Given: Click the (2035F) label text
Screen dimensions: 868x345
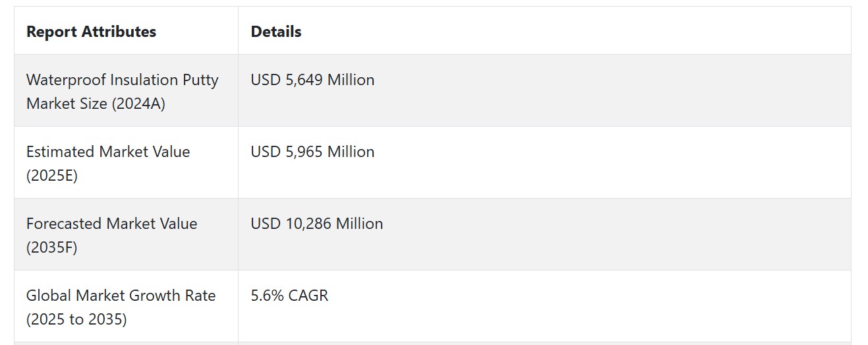Looking at the screenshot, I should click(52, 248).
